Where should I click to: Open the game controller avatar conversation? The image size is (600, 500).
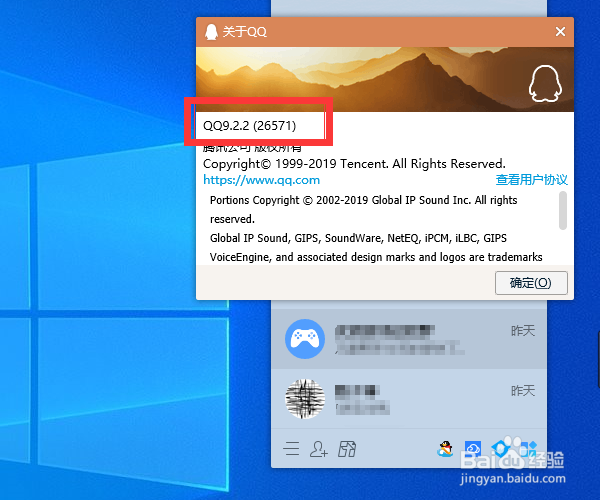pos(409,339)
